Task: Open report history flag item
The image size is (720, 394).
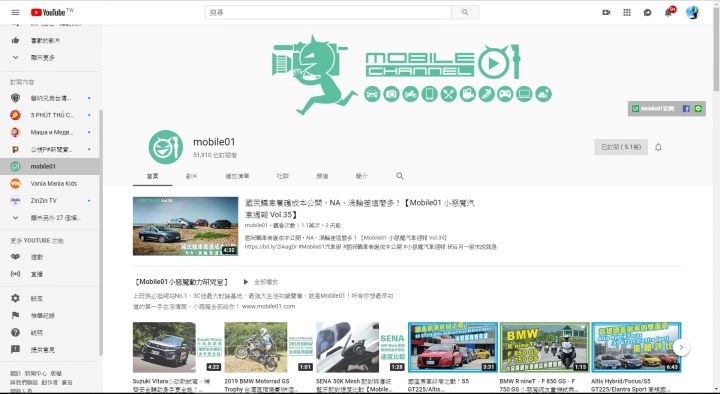Action: 50,315
